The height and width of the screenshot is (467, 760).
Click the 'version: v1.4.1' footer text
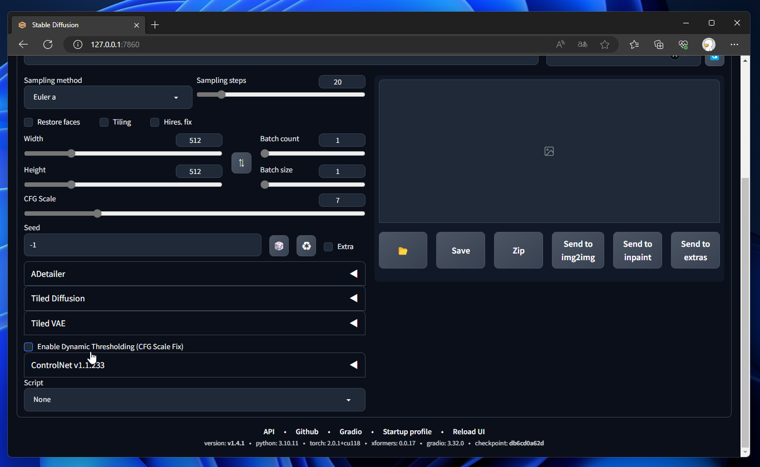(224, 443)
